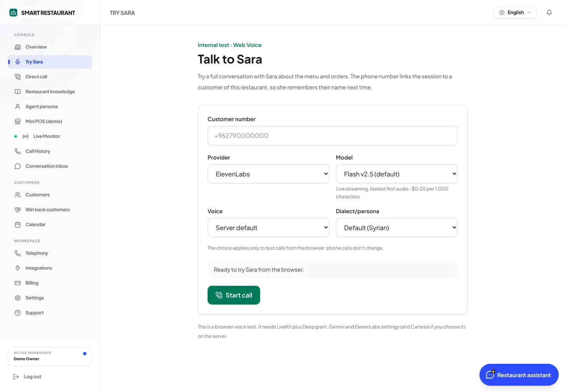This screenshot has width=565, height=392.
Task: Click the green Live Monitor status dot
Action: [x=16, y=136]
